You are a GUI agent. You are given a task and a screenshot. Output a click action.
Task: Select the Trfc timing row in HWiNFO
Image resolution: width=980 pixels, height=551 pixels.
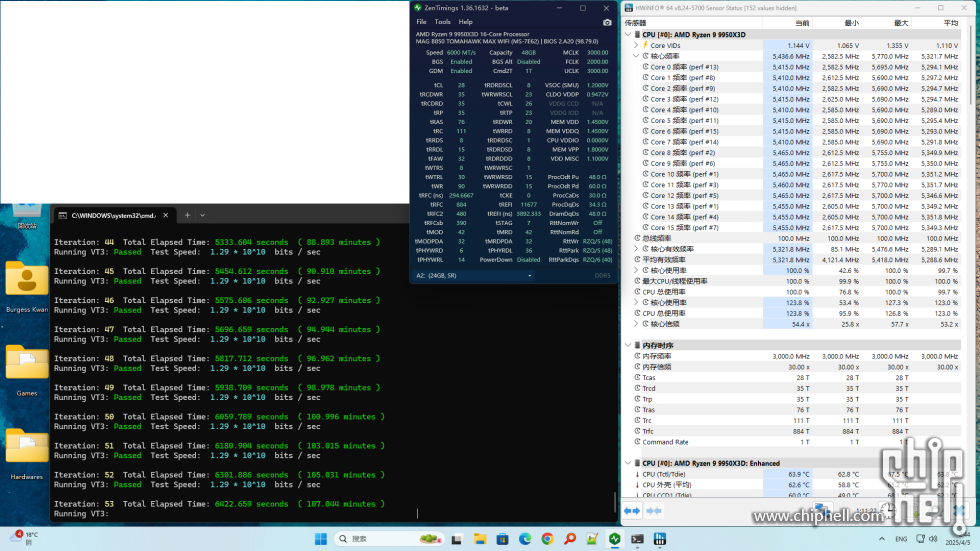pos(792,431)
